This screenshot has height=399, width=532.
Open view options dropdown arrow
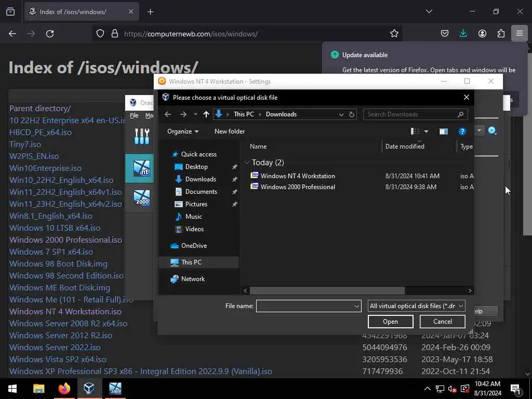click(426, 131)
